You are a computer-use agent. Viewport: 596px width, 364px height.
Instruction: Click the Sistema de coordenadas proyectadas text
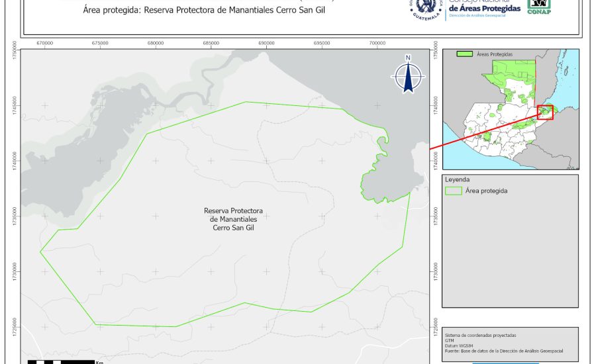point(480,334)
